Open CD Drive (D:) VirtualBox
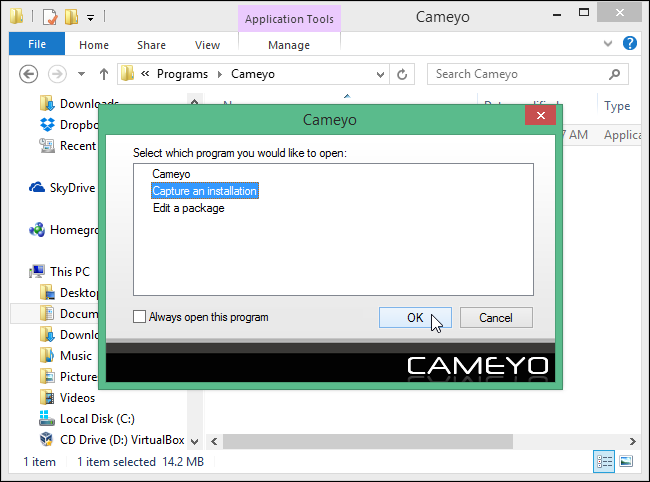650x482 pixels. pos(112,440)
